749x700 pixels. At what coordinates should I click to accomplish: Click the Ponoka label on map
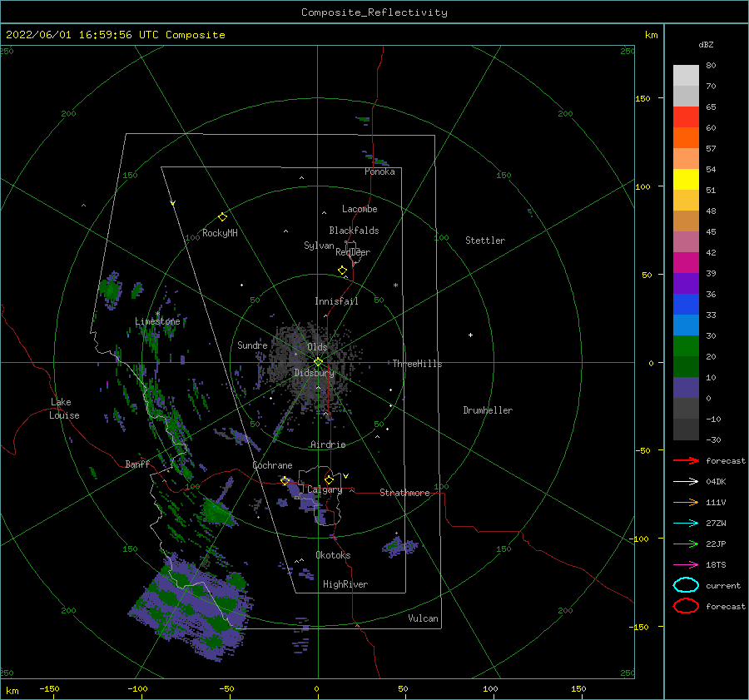pos(379,171)
